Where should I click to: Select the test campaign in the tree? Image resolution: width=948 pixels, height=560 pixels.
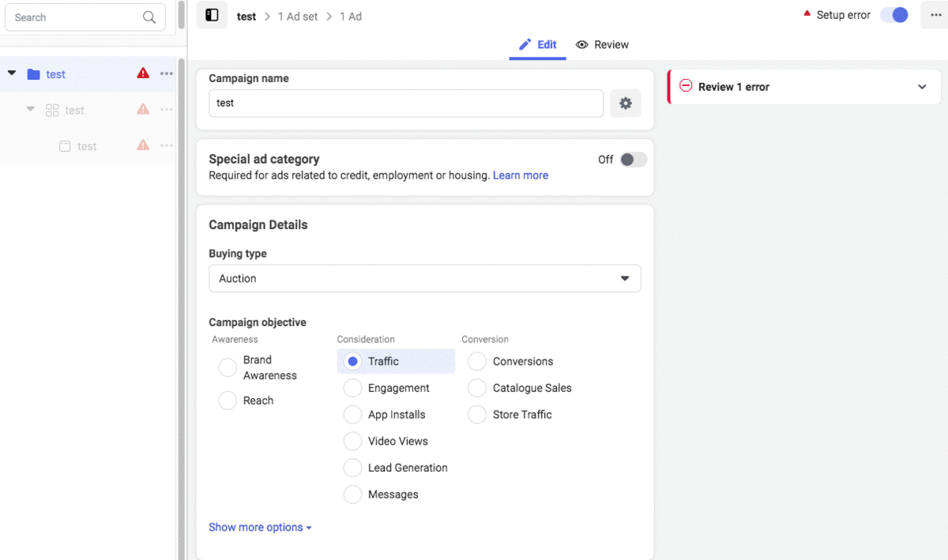pos(56,74)
